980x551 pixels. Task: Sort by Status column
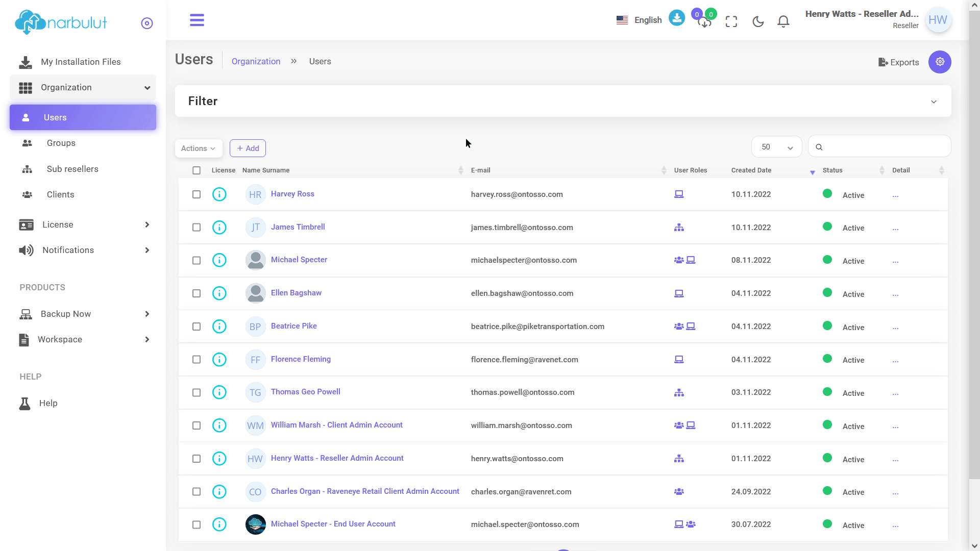[832, 170]
